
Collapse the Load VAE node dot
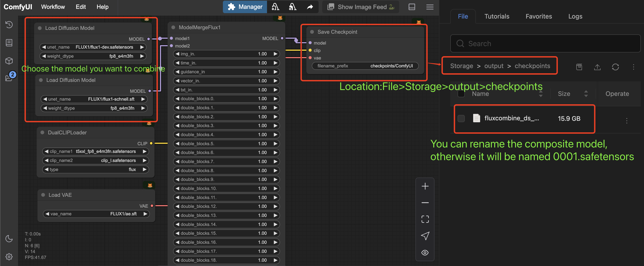(43, 195)
